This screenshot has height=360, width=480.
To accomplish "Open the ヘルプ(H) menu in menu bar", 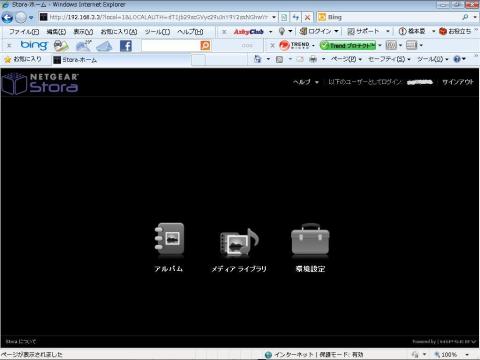I will [x=190, y=32].
